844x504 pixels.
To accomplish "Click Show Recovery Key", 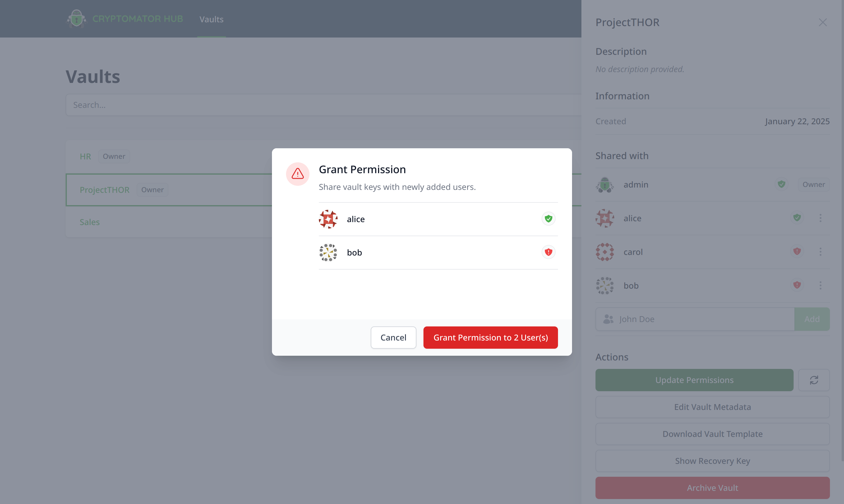I will click(712, 461).
